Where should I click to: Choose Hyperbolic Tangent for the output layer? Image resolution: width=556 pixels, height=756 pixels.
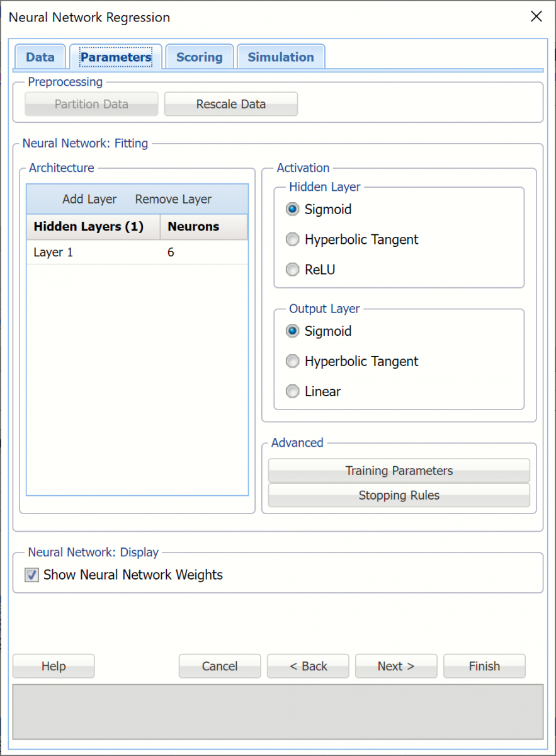click(x=292, y=361)
